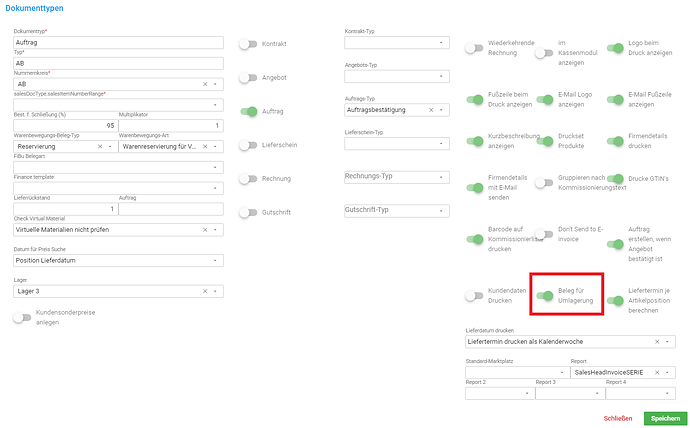Open the Rechnungs-Typ dropdown
The width and height of the screenshot is (690, 428).
click(x=397, y=177)
